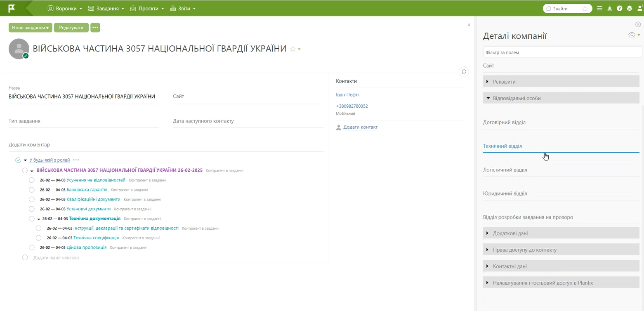This screenshot has height=311, width=644.
Task: Click the 'Додати контакт' link
Action: pyautogui.click(x=360, y=127)
